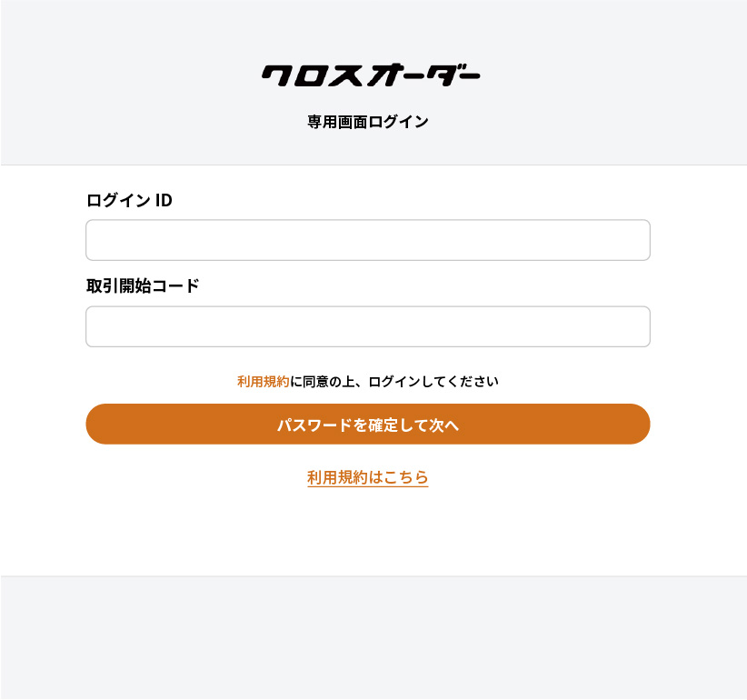Click the gray footer area
Screen dimensions: 747x700
[x=373, y=636]
